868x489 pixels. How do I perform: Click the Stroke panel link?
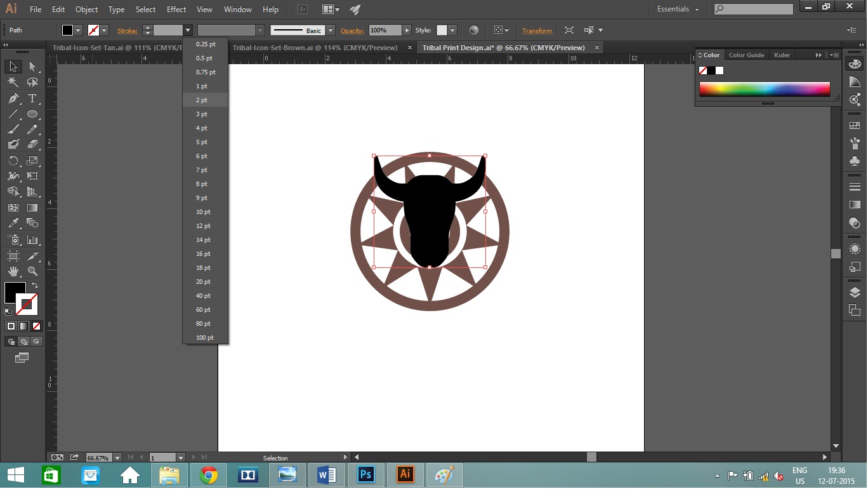(x=128, y=30)
